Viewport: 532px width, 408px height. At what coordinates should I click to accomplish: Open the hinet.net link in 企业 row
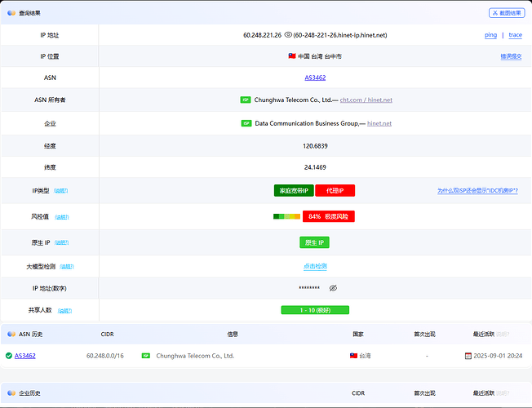point(379,123)
